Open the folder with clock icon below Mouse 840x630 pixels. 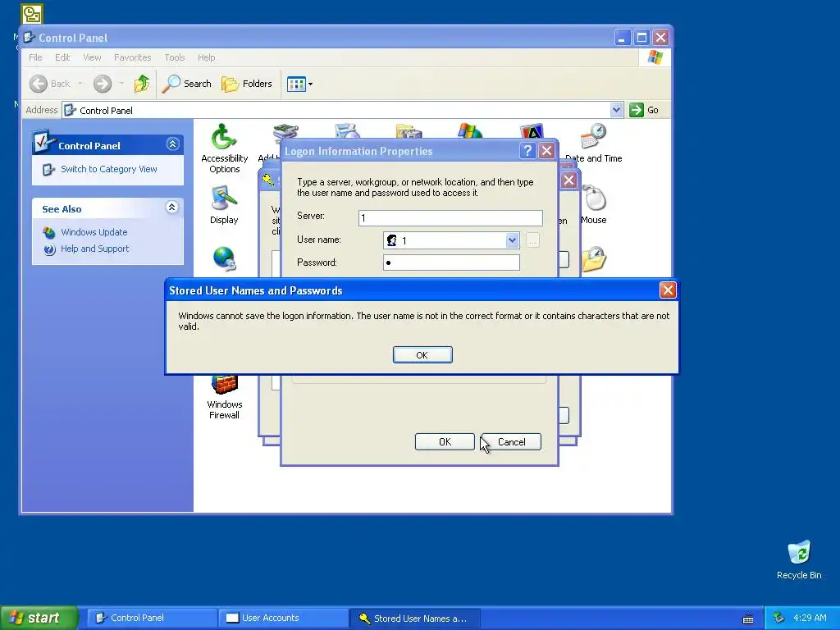[594, 258]
